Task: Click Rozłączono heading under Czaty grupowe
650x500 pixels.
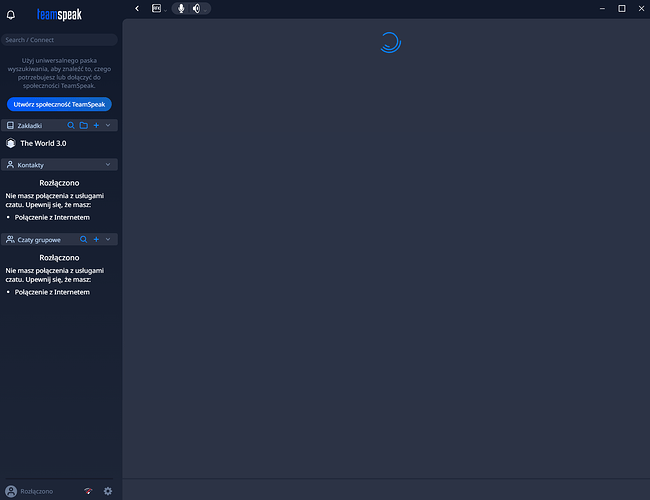Action: coord(59,257)
